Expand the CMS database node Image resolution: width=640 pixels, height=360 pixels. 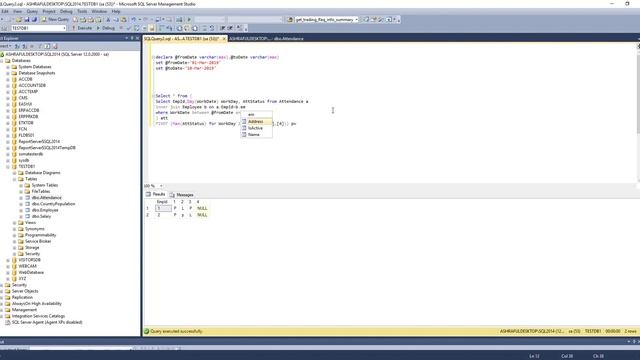click(x=8, y=98)
